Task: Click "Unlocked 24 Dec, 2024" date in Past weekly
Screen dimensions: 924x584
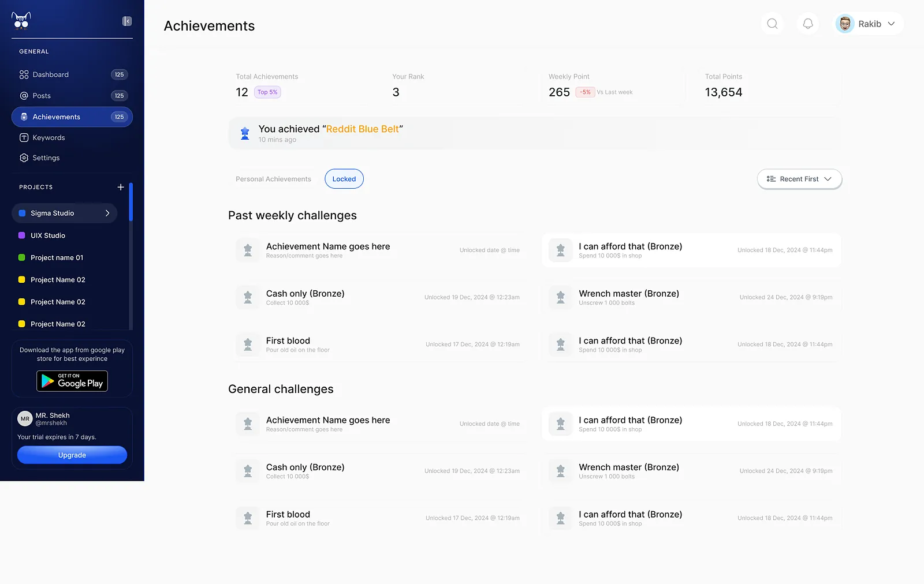Action: point(786,297)
